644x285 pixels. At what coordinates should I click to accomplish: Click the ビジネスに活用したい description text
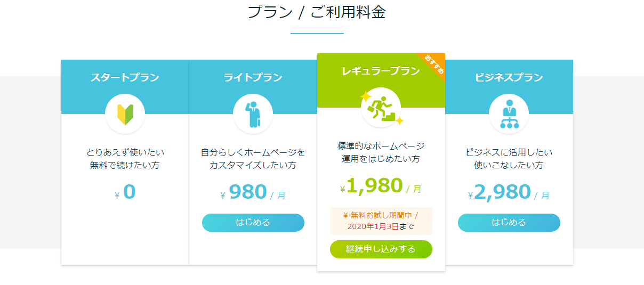coord(509,152)
